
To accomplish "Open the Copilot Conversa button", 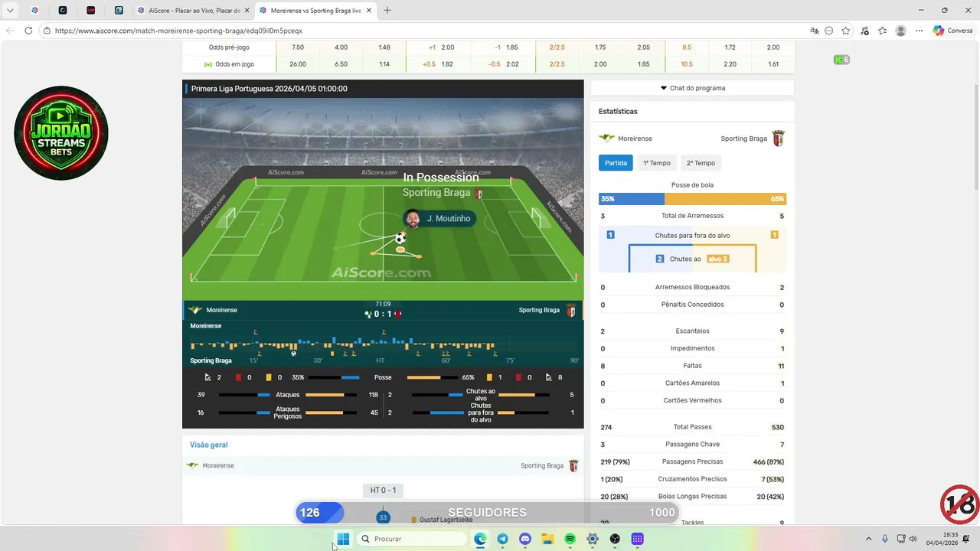I will 953,31.
